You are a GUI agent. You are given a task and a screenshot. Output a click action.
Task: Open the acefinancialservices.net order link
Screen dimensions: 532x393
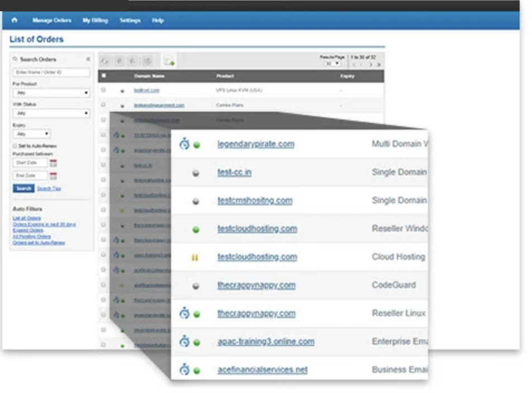coord(262,370)
